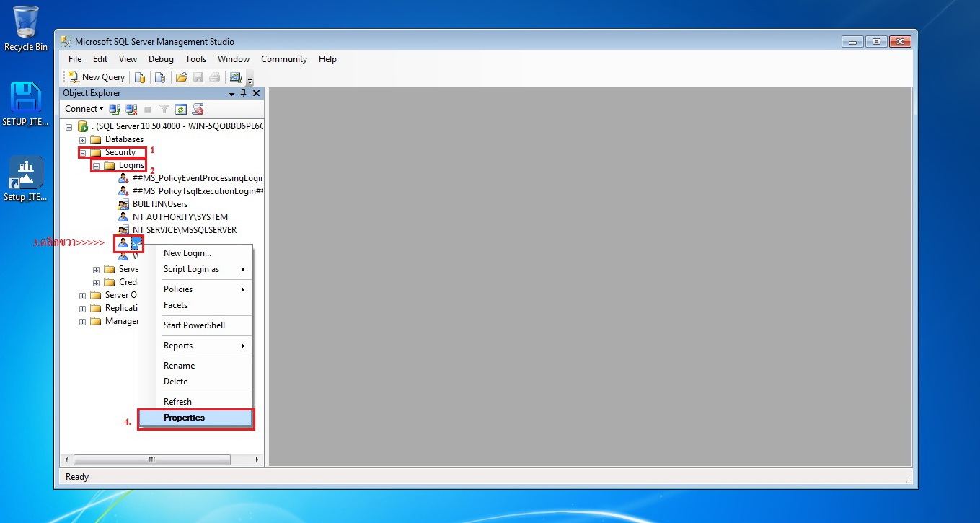This screenshot has width=980, height=523.
Task: Click the New Query toolbar button
Action: [96, 77]
